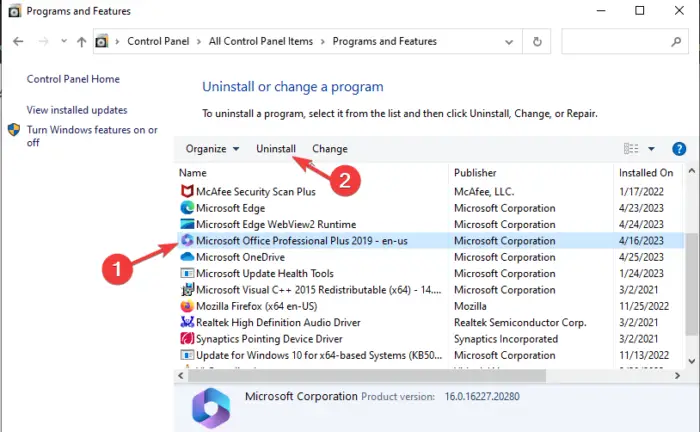Click the 1/17/2022 install date cell

point(641,191)
